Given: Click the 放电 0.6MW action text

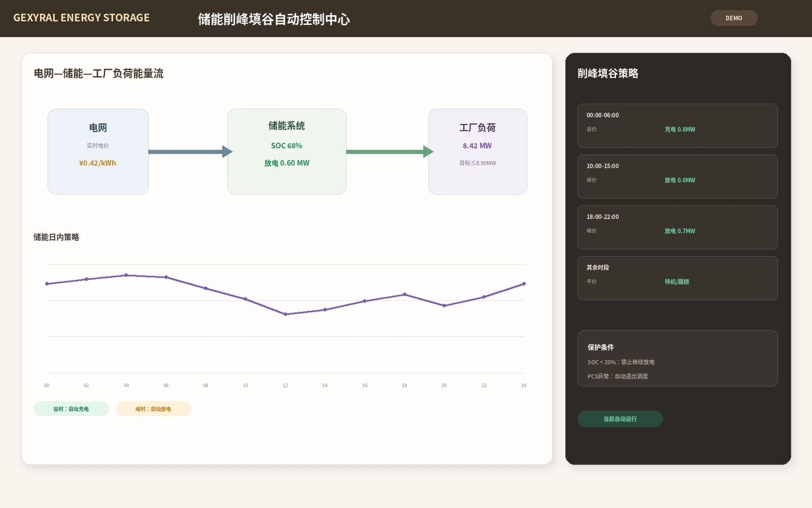Looking at the screenshot, I should pyautogui.click(x=679, y=180).
